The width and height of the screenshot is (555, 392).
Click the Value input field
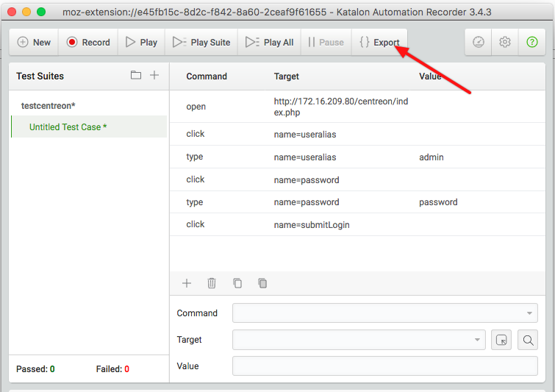[x=384, y=366]
